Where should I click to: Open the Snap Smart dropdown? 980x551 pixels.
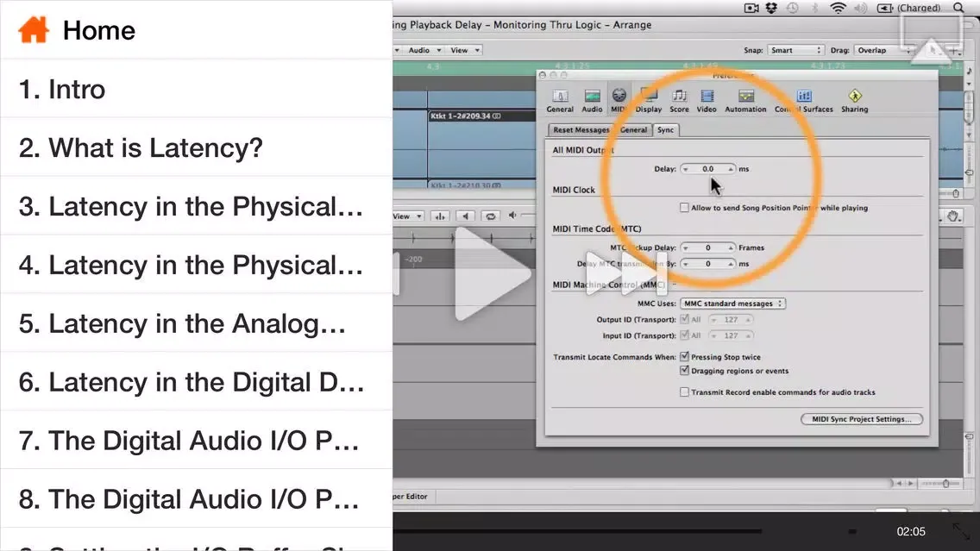click(795, 50)
